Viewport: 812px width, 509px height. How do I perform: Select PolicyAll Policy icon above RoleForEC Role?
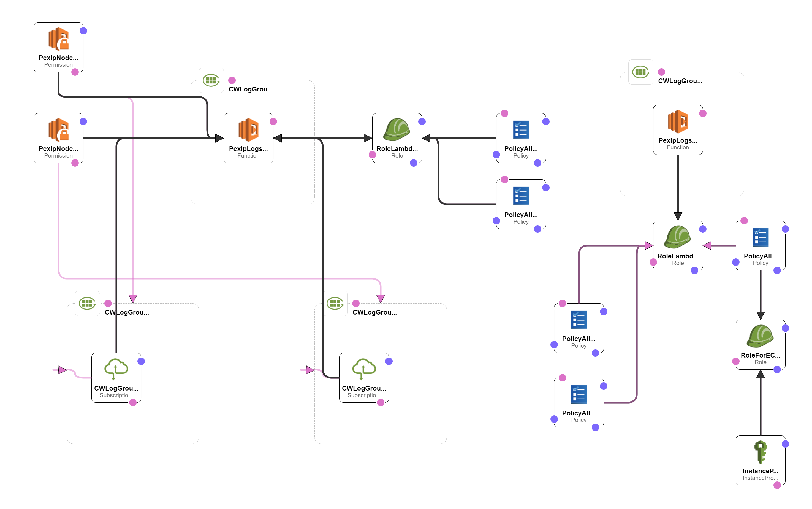click(760, 237)
